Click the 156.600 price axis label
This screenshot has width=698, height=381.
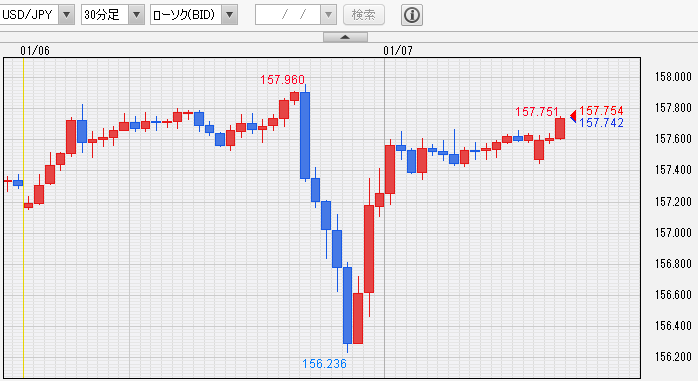coord(673,295)
